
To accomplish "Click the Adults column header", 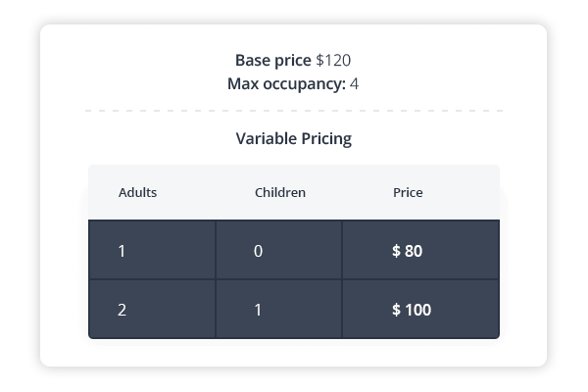I will (137, 193).
